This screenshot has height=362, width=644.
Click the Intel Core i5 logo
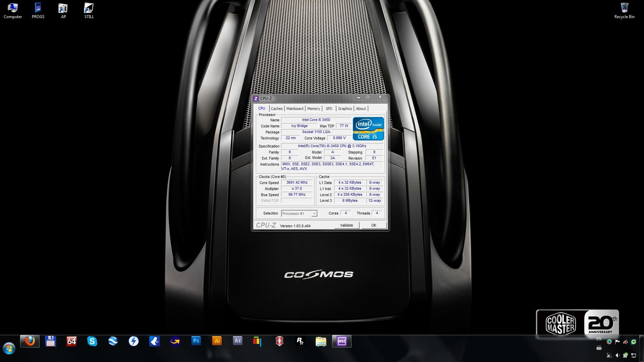(x=368, y=129)
